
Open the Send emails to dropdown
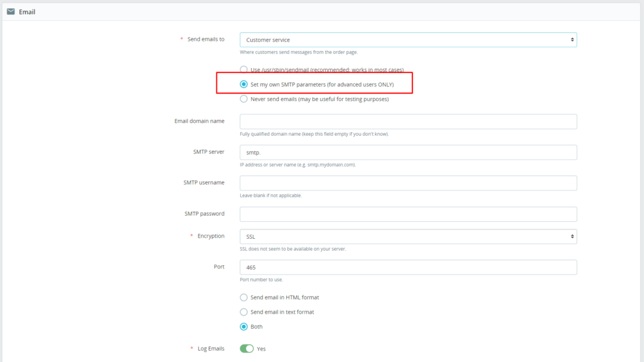coord(408,40)
